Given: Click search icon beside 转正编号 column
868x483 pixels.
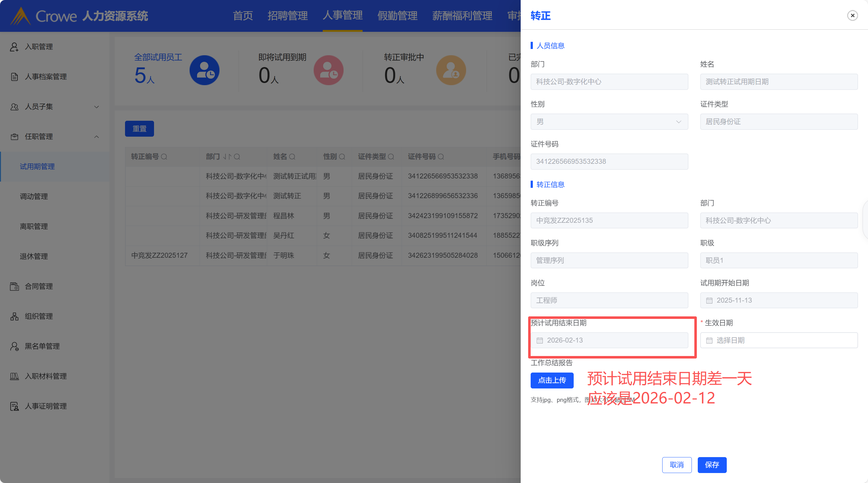Looking at the screenshot, I should tap(164, 157).
